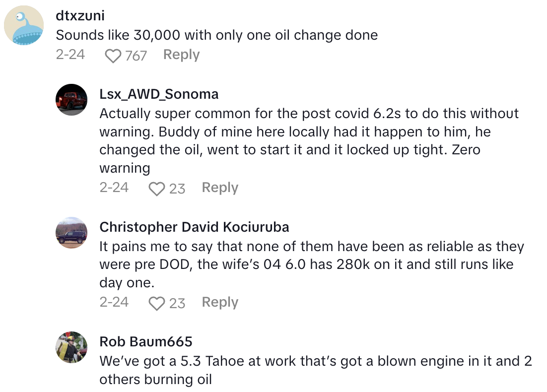Reply to dtxzuni's comment
Viewport: 547px width, 392px height.
181,55
